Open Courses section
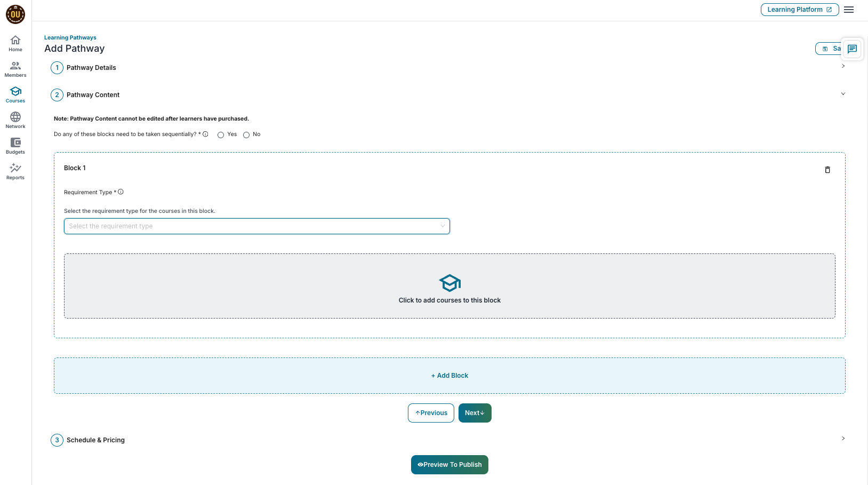Image resolution: width=868 pixels, height=485 pixels. 15,95
